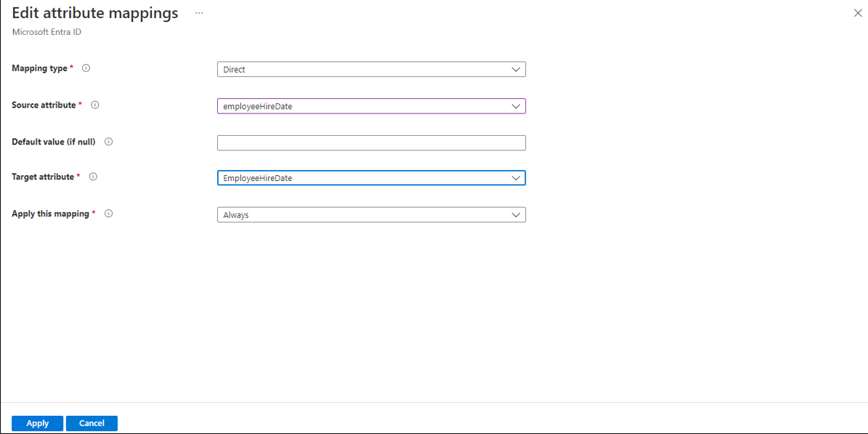This screenshot has height=434, width=868.
Task: Click the Default value (if null) label
Action: pyautogui.click(x=54, y=141)
